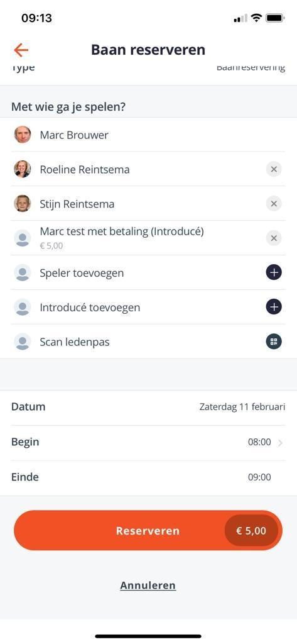Select the Scan ledenpas row label

[75, 342]
